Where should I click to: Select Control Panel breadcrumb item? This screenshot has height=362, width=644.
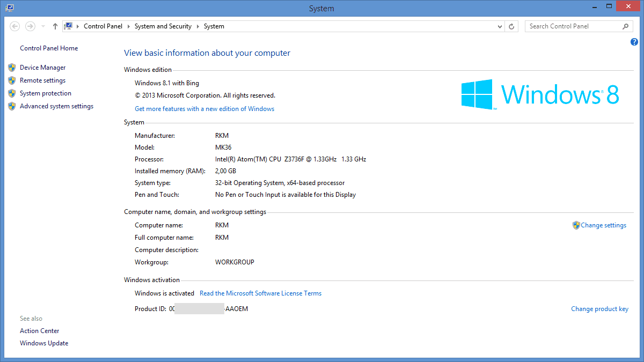[x=103, y=26]
